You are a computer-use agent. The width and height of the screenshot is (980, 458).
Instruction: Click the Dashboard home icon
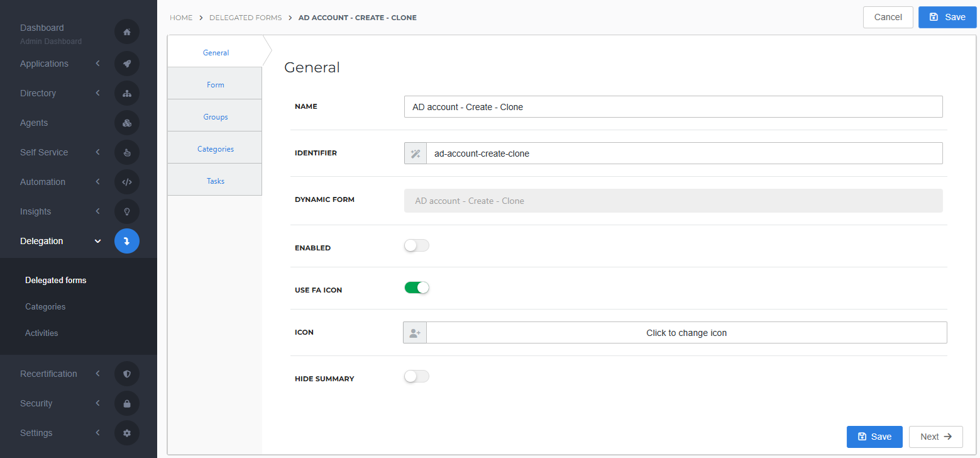(127, 31)
